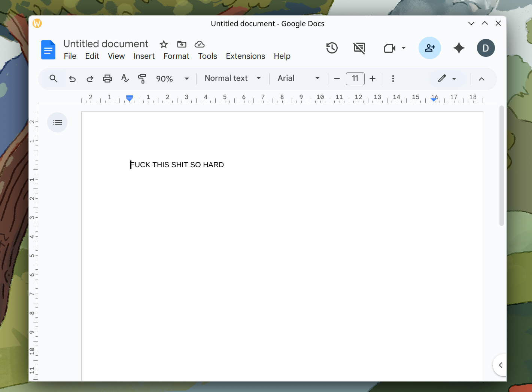532x392 pixels.
Task: Open the Format menu
Action: point(176,56)
